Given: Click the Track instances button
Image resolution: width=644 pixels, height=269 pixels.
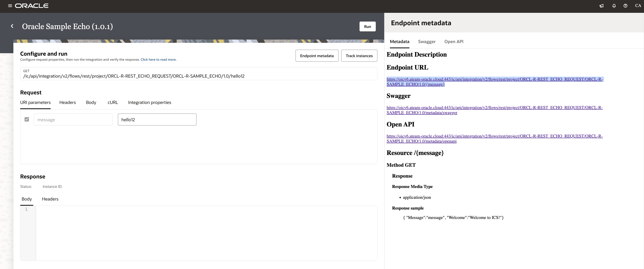Looking at the screenshot, I should 359,56.
